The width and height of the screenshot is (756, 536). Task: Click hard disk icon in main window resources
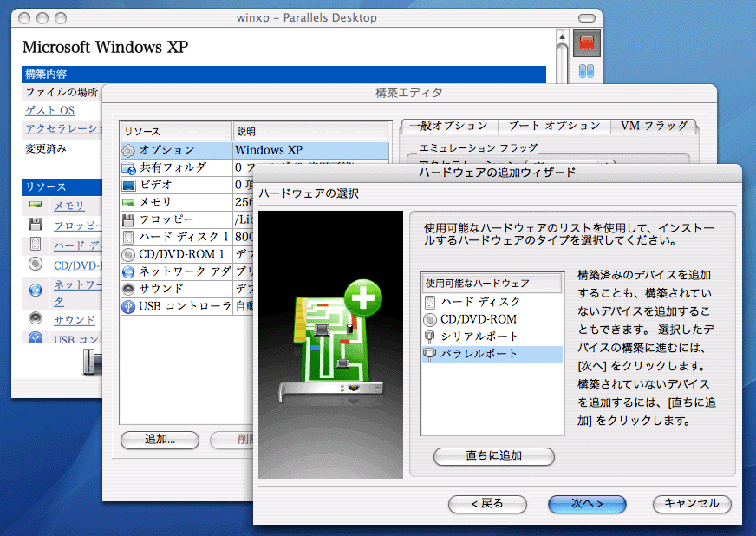point(36,244)
